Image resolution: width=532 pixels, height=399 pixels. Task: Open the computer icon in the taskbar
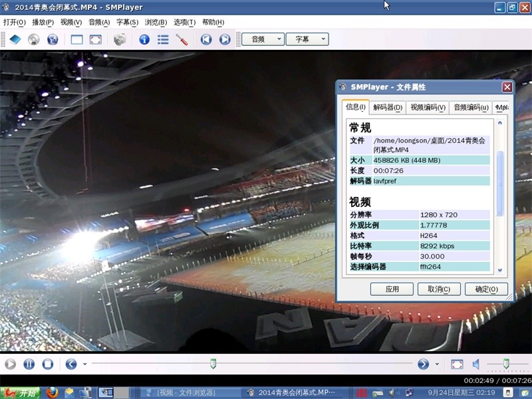tap(85, 393)
